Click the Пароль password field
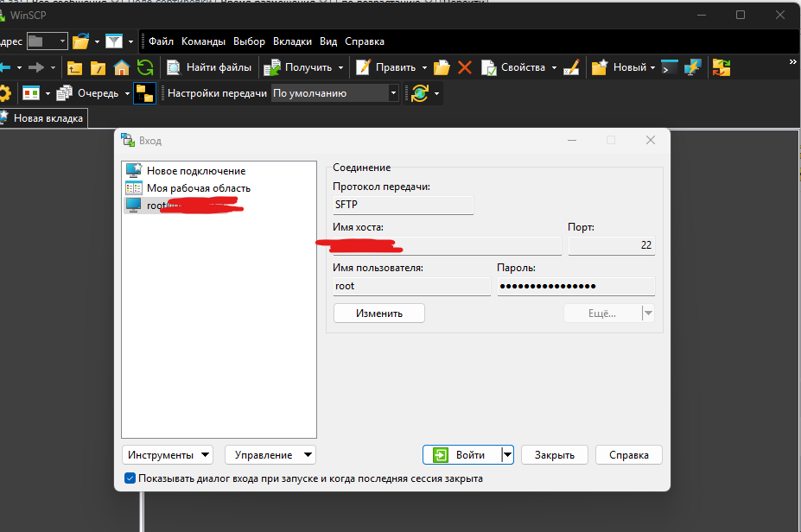This screenshot has height=532, width=801. tap(575, 286)
